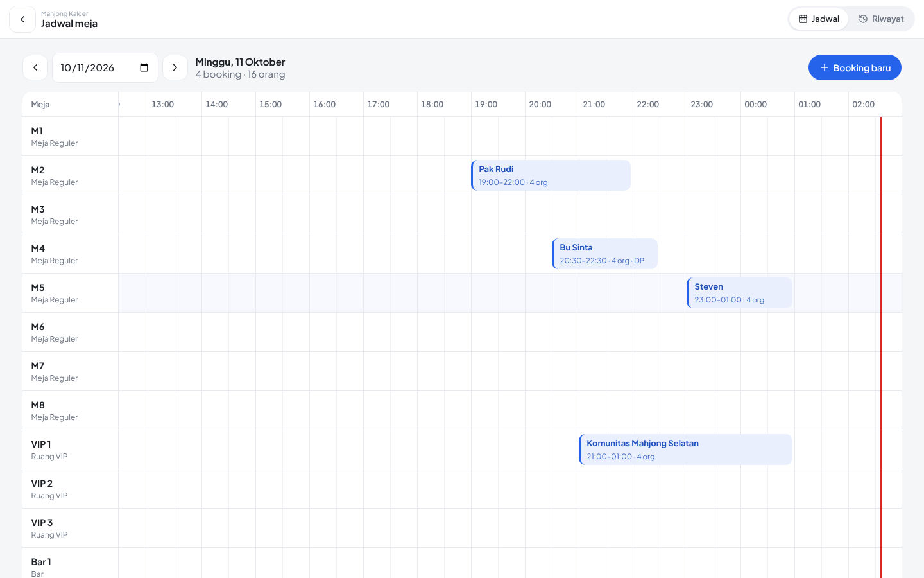Go to previous day with left chevron
The width and height of the screenshot is (924, 578).
(x=35, y=67)
